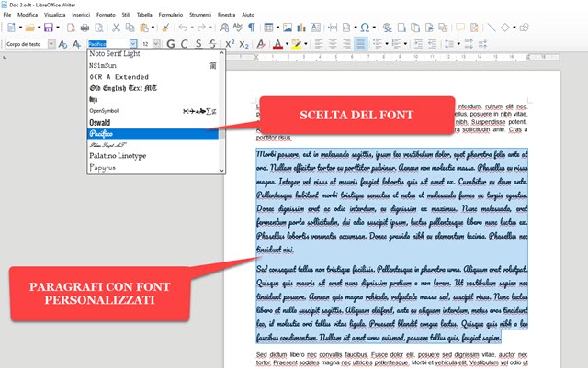Open the line spacing dropdown arrow
Viewport: 588px width, 368px height.
(x=458, y=44)
